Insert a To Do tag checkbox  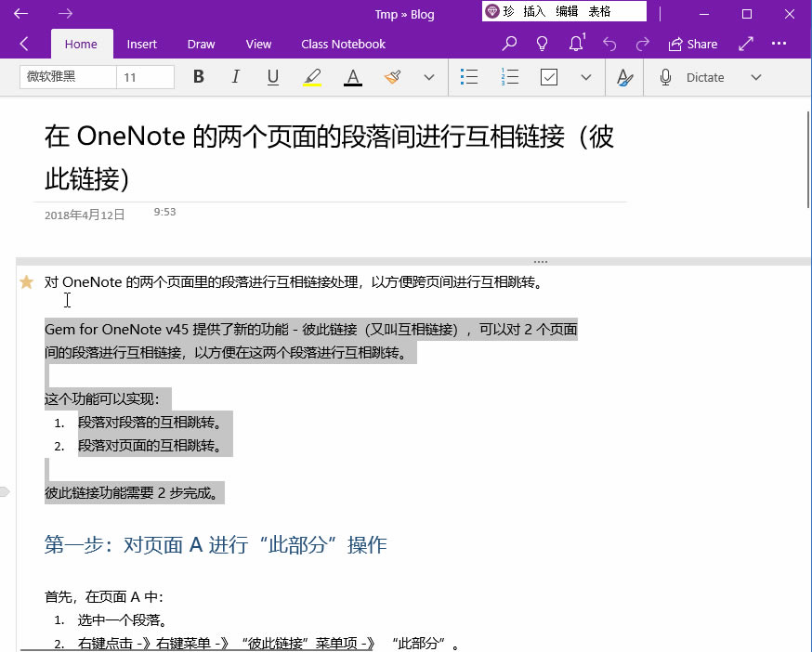pos(548,77)
